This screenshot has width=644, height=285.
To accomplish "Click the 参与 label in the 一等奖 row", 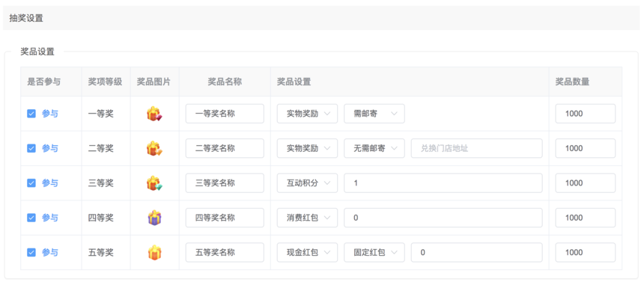I will (49, 114).
